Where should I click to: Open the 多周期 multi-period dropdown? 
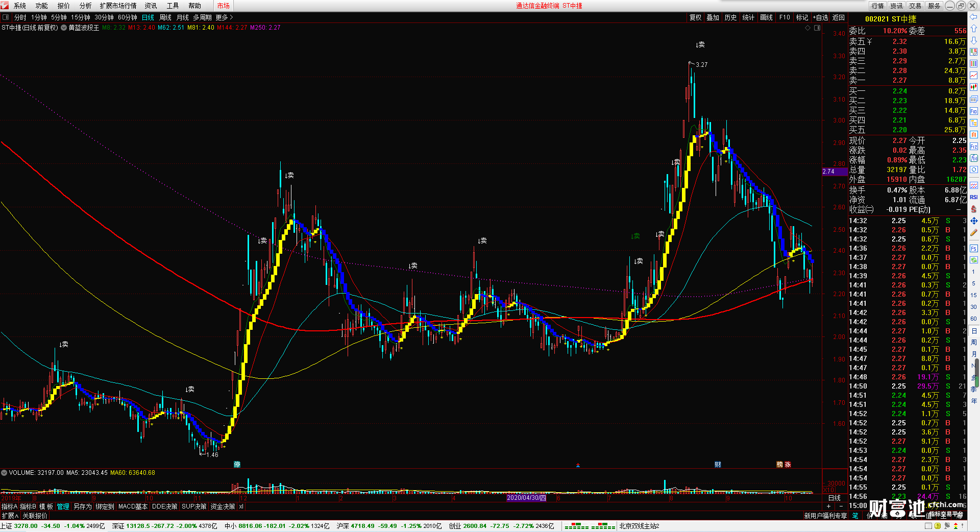coord(202,17)
